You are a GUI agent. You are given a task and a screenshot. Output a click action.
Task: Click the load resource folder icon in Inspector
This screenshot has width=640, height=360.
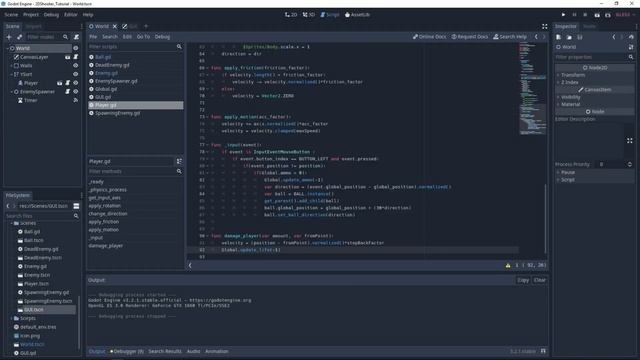(569, 37)
